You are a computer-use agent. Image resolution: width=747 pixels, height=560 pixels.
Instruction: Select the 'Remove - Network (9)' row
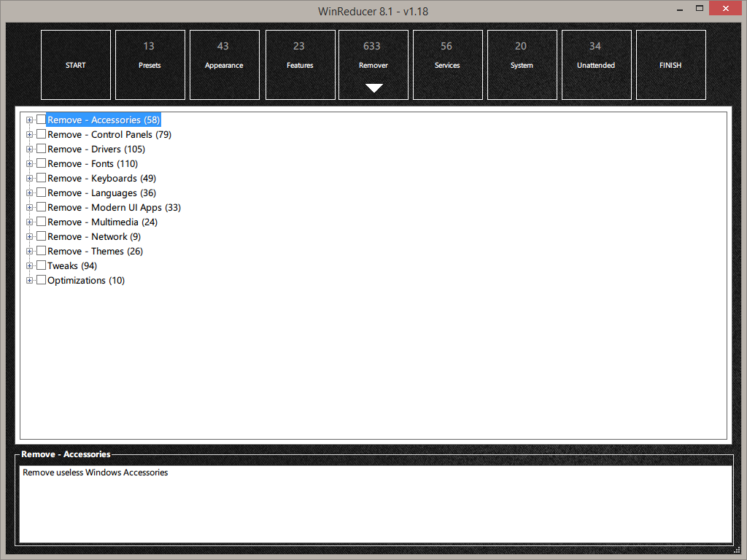pos(94,237)
